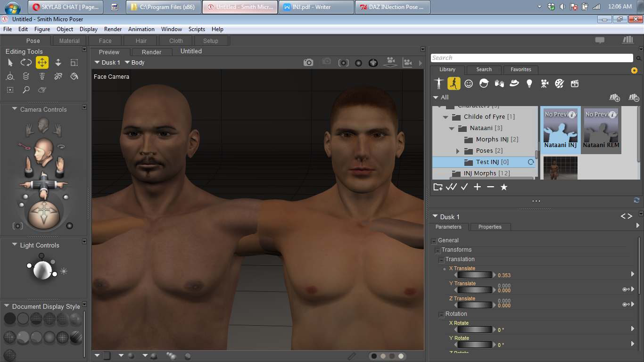Open the Hands category in Library
This screenshot has width=644, height=362.
[499, 83]
